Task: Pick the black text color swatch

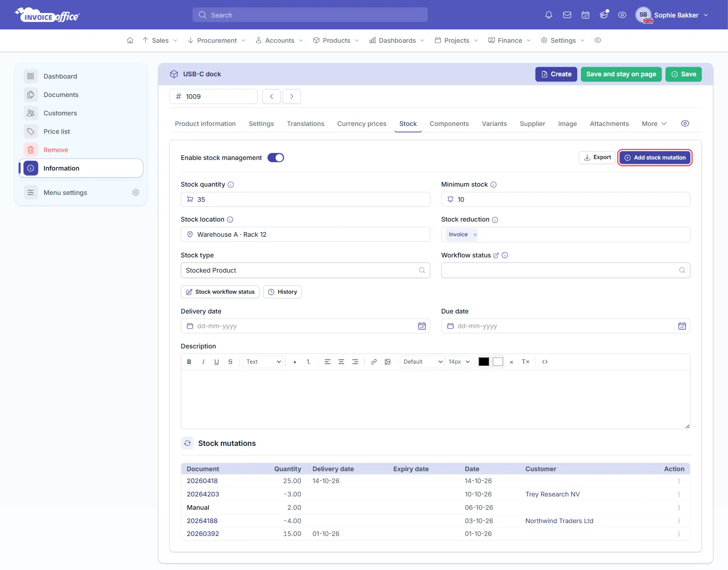Action: 484,362
